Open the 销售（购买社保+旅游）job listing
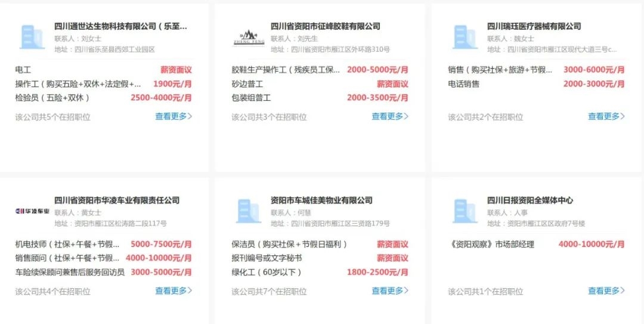This screenshot has height=324, width=644. coord(500,70)
